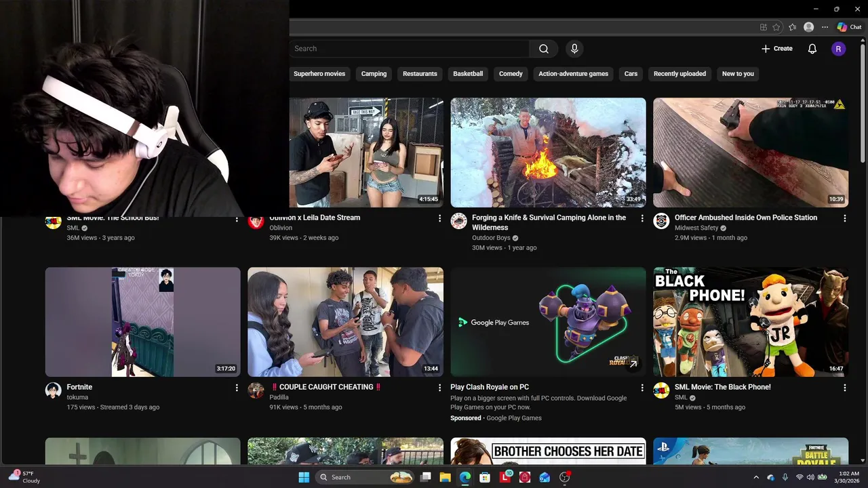Click the Outdoor Boys channel avatar
This screenshot has width=868, height=488.
pos(458,221)
